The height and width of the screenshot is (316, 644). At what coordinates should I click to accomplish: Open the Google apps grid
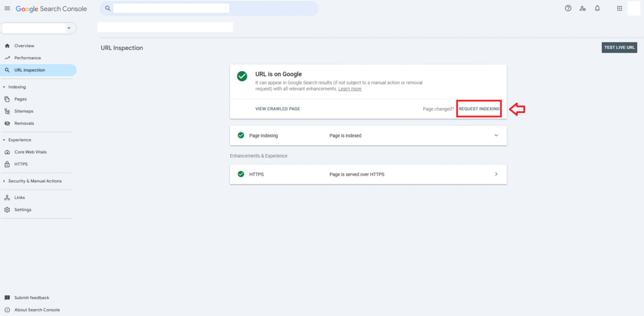pyautogui.click(x=619, y=8)
